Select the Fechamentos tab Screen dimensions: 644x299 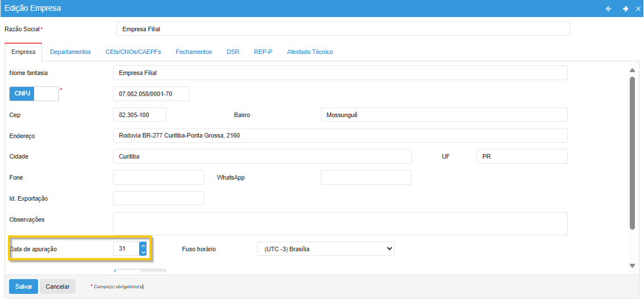click(194, 52)
